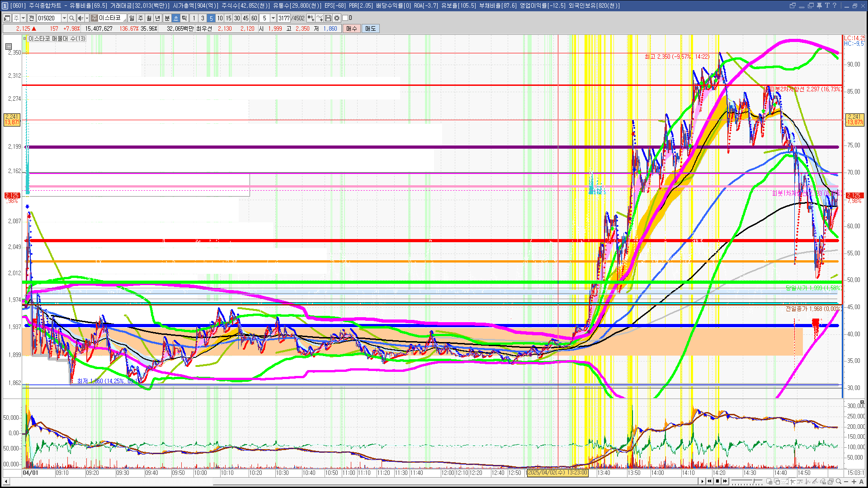This screenshot has height=488, width=868.
Task: Select the 10 interval tab
Action: (220, 18)
